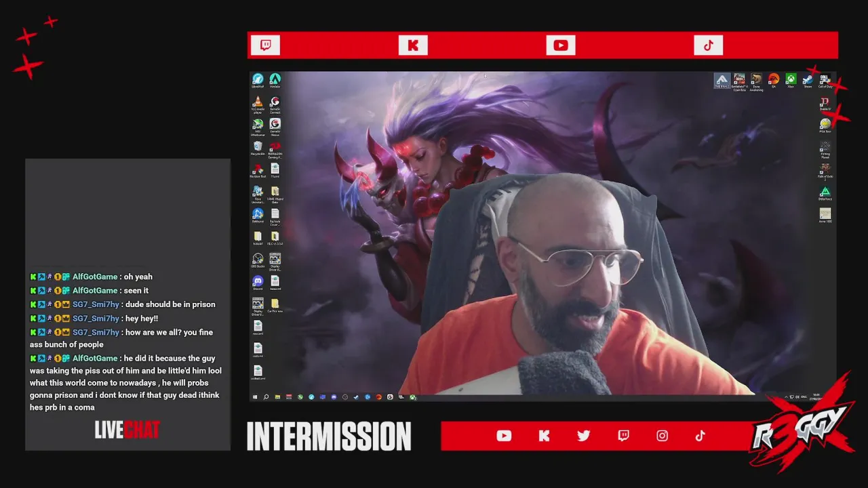Click chat message "seen it"
The height and width of the screenshot is (488, 868).
pyautogui.click(x=136, y=291)
